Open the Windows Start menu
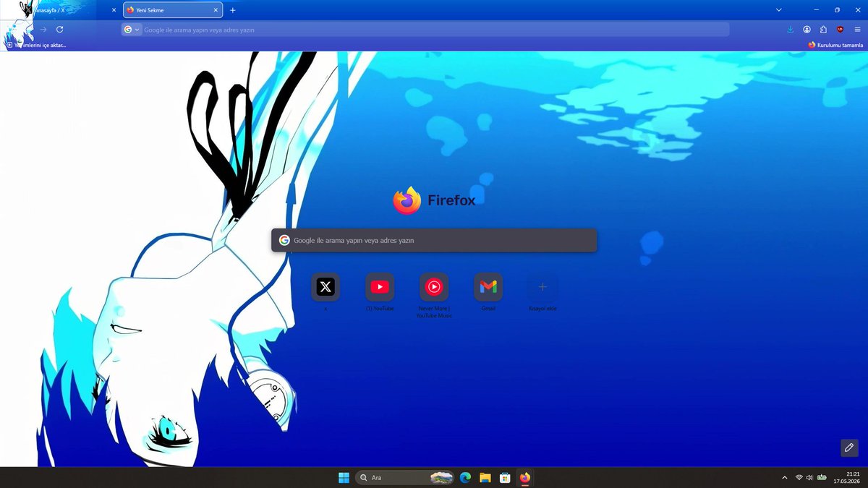The width and height of the screenshot is (868, 488). [x=344, y=477]
